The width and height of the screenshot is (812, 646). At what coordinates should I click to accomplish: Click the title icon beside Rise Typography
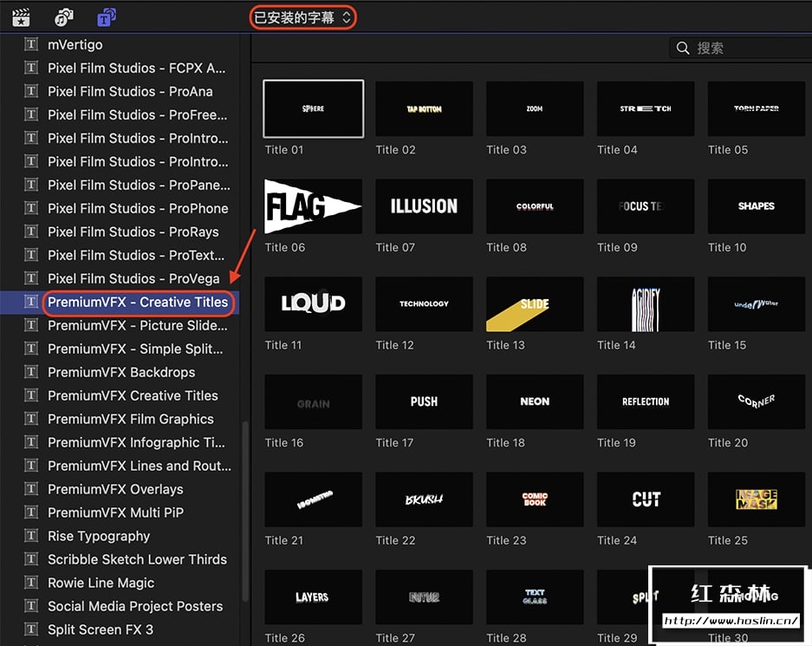tap(31, 535)
